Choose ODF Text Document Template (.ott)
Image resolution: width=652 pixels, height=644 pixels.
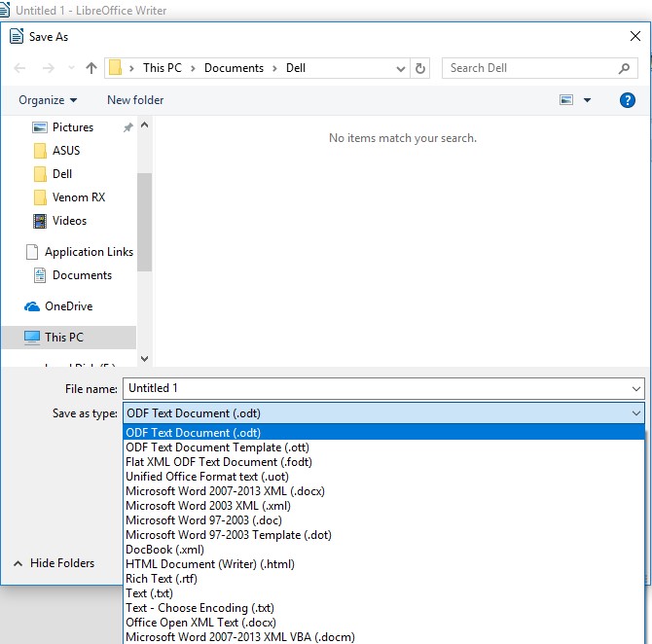tap(383, 447)
